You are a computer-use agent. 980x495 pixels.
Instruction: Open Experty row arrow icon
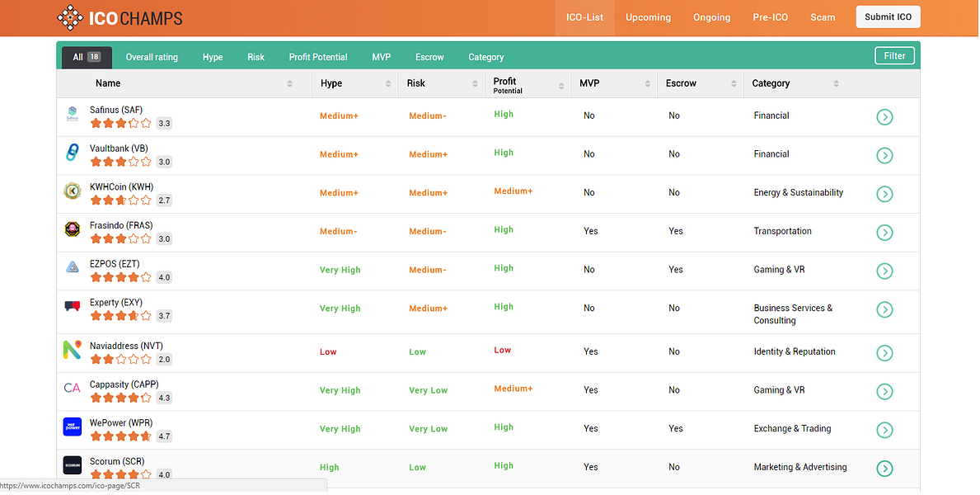[x=884, y=309]
